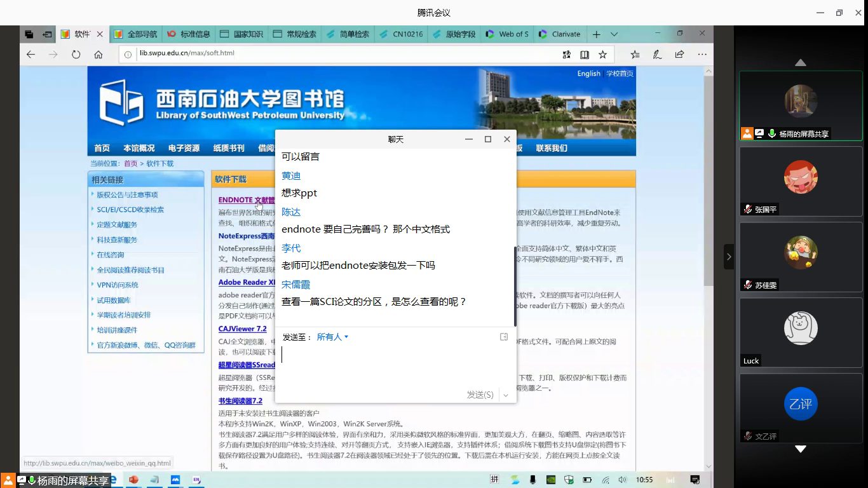Refresh the library page
This screenshot has height=488, width=868.
click(x=76, y=55)
